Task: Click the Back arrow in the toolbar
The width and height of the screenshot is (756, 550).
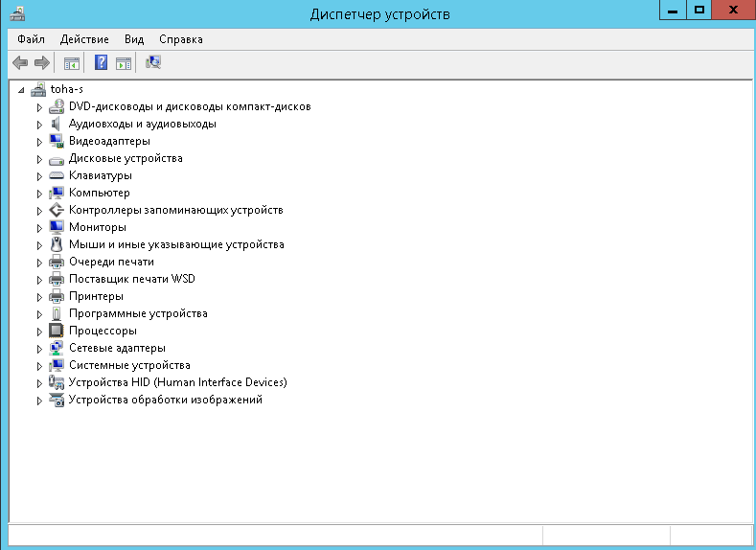Action: pos(20,63)
